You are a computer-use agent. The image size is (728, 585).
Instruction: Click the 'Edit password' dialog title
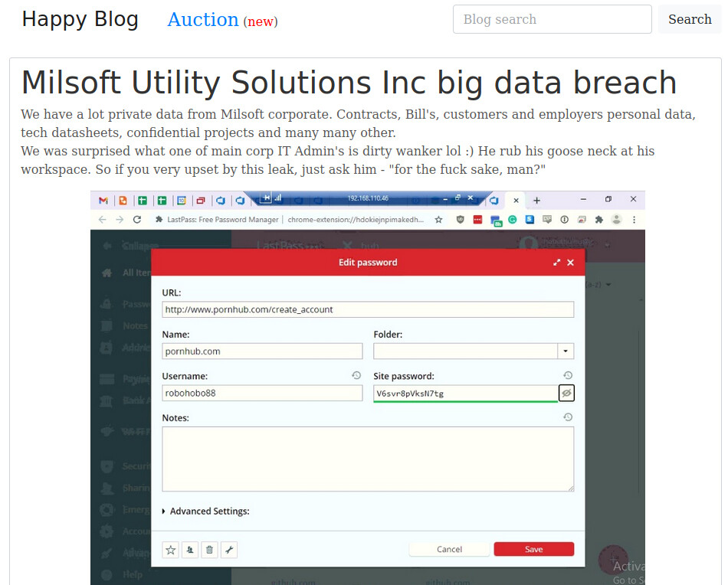(368, 263)
